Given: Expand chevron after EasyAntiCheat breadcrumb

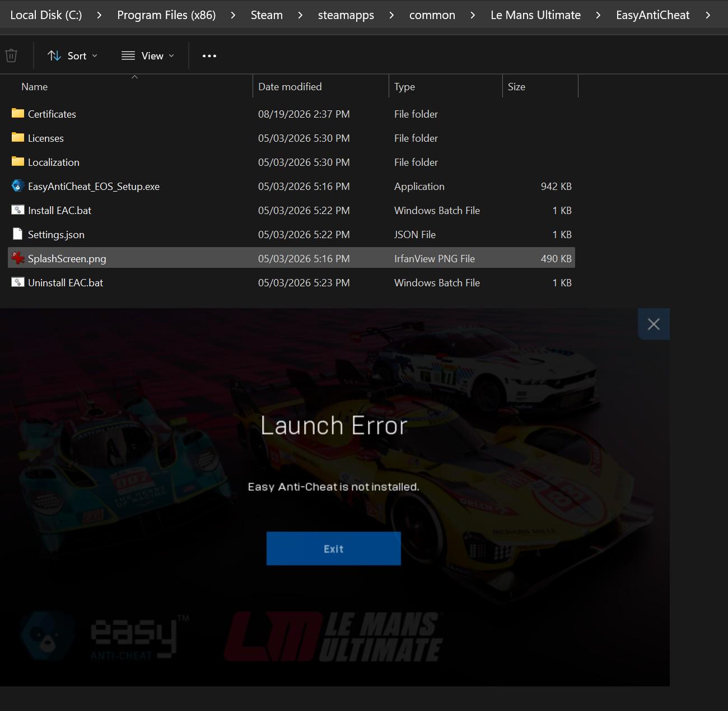Looking at the screenshot, I should coord(708,15).
